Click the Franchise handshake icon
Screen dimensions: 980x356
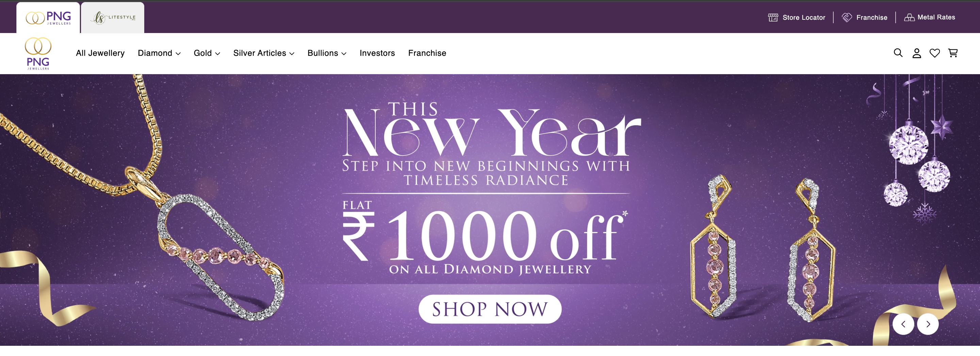click(847, 17)
